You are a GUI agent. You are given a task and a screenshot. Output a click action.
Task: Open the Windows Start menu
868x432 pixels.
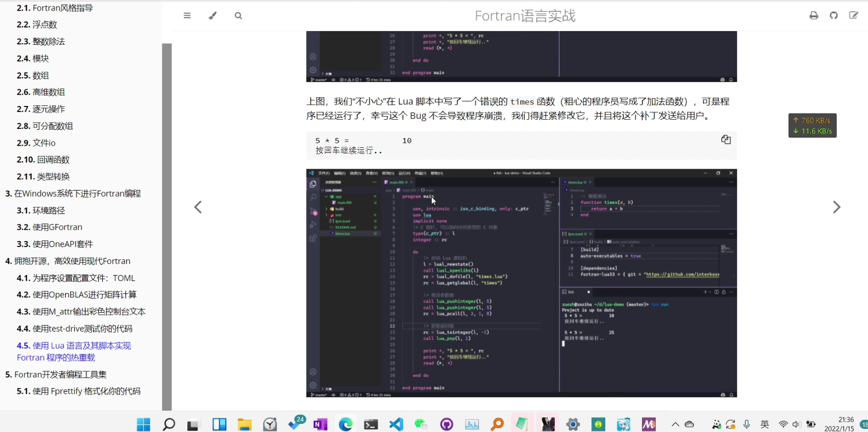tap(144, 424)
